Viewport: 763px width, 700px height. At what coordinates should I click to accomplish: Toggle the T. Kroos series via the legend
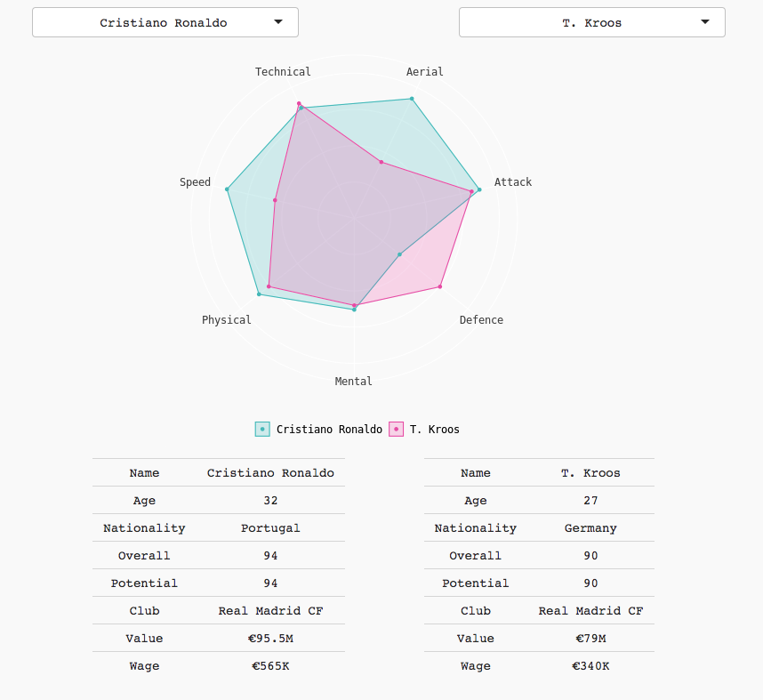(423, 429)
